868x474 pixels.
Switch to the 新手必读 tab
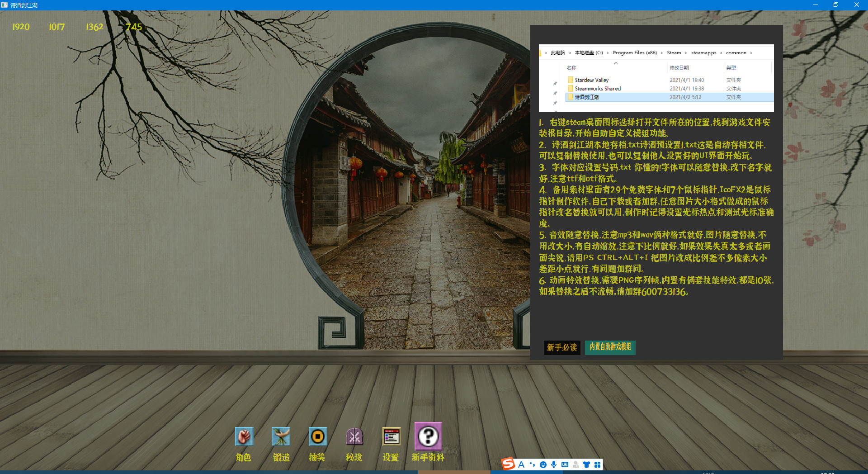tap(562, 347)
